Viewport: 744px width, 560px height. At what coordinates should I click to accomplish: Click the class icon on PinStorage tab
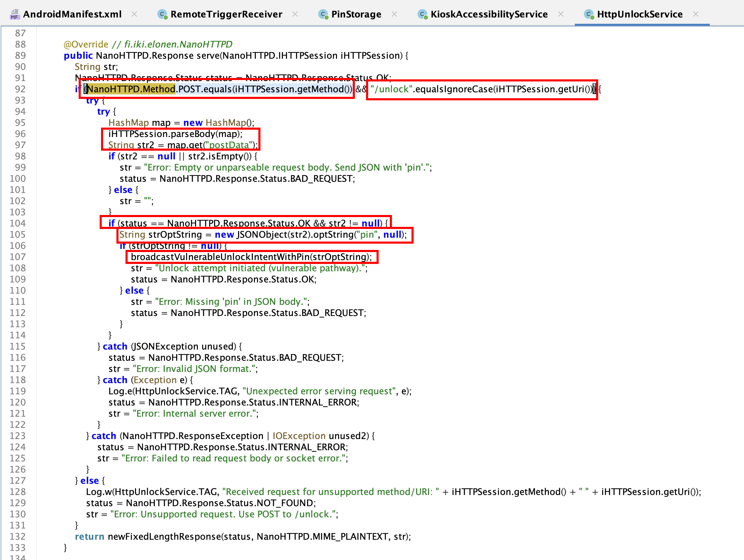(323, 14)
